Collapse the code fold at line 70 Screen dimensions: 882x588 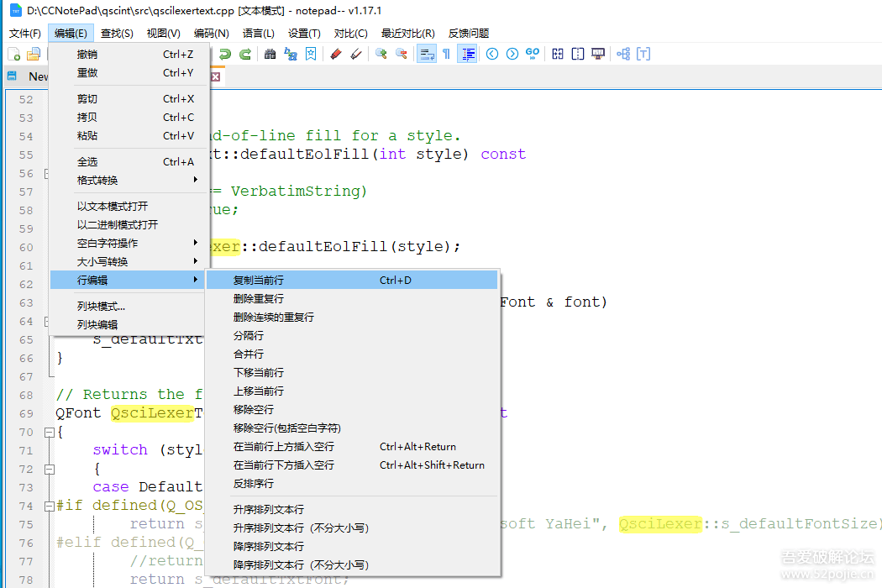click(x=48, y=432)
